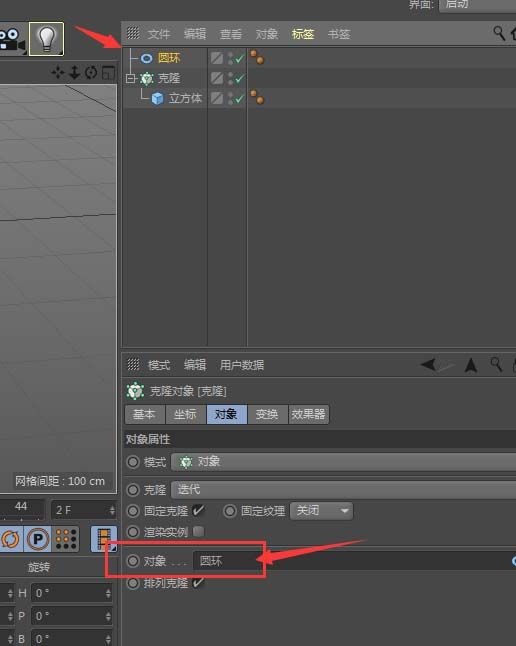Open the 编辑 menu in the object manager
This screenshot has height=646, width=516.
pyautogui.click(x=195, y=34)
